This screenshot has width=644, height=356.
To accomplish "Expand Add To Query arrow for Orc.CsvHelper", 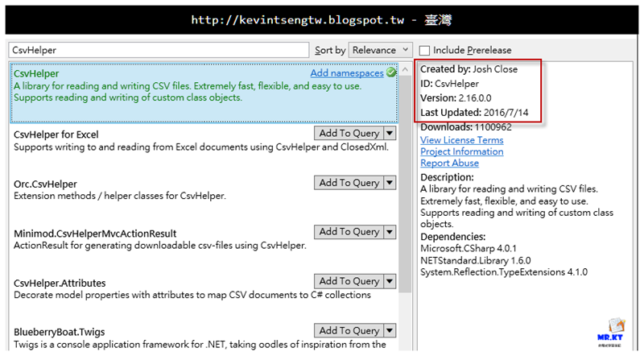I will (390, 183).
